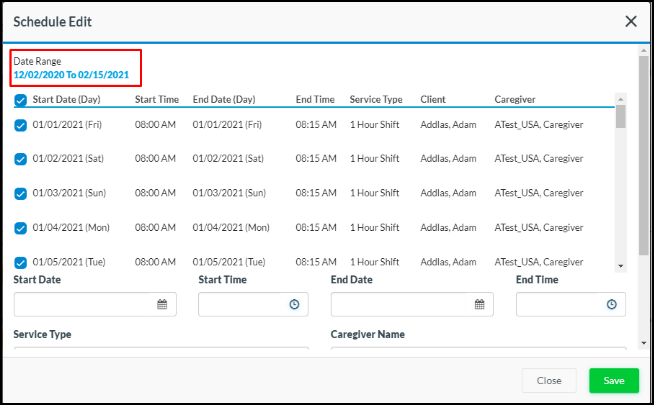Open the Start Time clock picker icon
654x405 pixels.
point(294,304)
